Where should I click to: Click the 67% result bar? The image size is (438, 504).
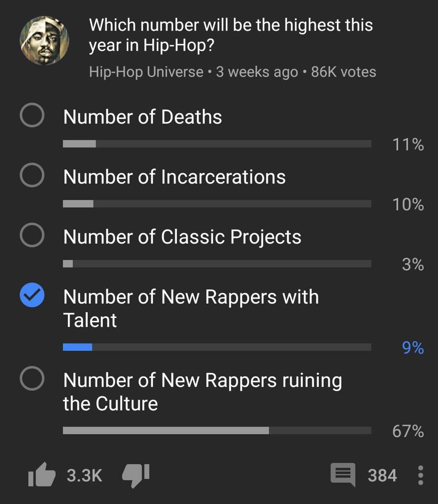coord(217,430)
